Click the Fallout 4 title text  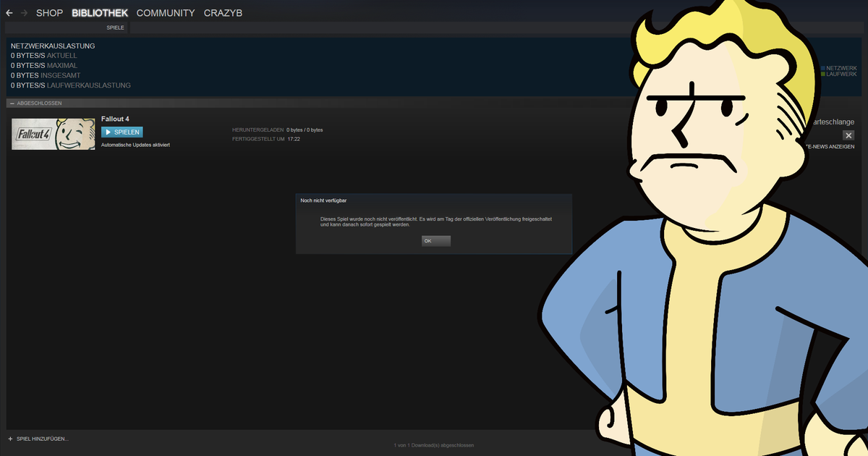pyautogui.click(x=115, y=119)
